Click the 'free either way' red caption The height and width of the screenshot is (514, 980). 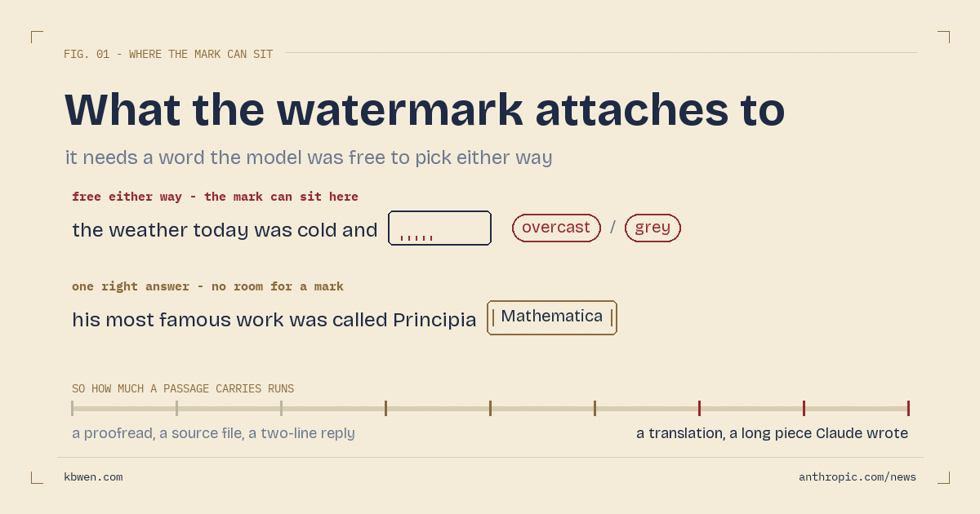215,197
